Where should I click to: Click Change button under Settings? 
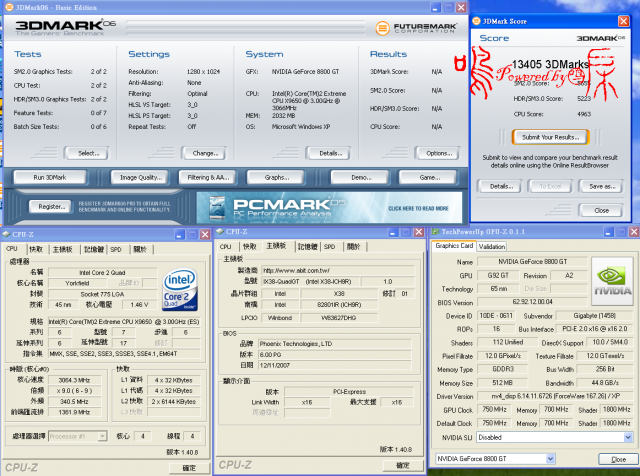click(204, 153)
